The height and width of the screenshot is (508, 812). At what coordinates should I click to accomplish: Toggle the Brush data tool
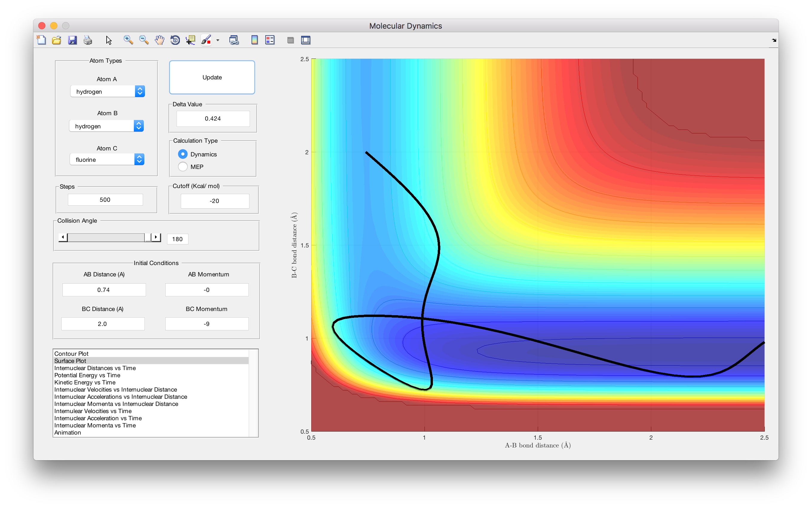(x=206, y=40)
